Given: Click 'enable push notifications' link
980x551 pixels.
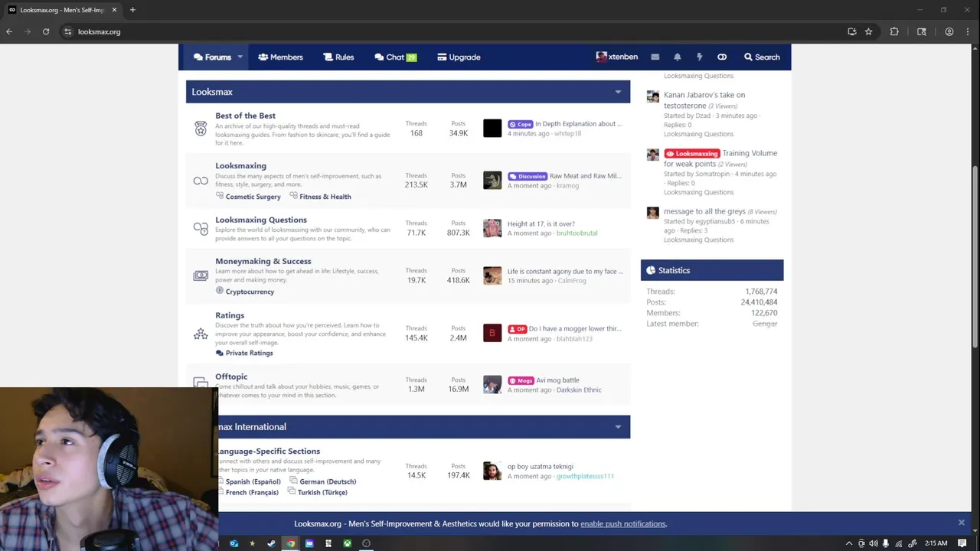Looking at the screenshot, I should (x=623, y=524).
